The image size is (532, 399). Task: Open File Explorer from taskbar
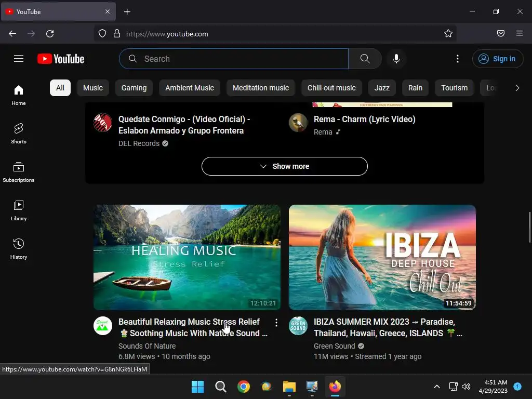289,387
